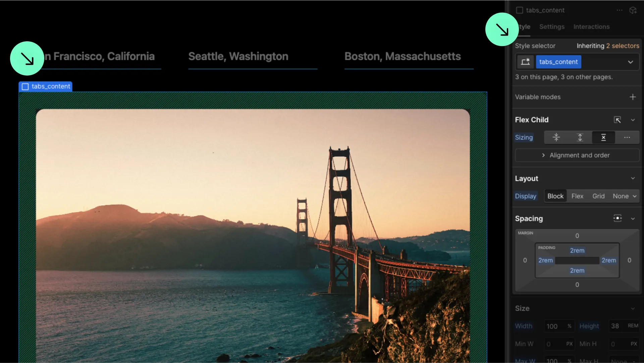Click the Spacing box model icon
The height and width of the screenshot is (363, 644).
click(x=618, y=218)
